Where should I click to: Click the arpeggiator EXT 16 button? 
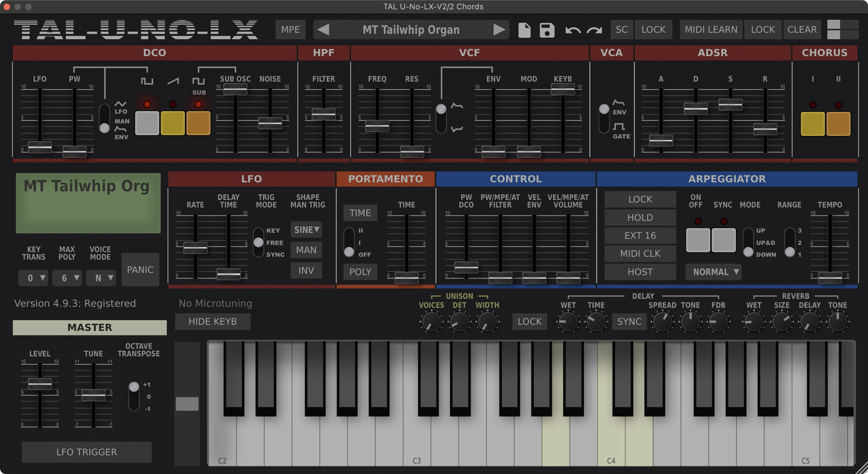point(640,235)
